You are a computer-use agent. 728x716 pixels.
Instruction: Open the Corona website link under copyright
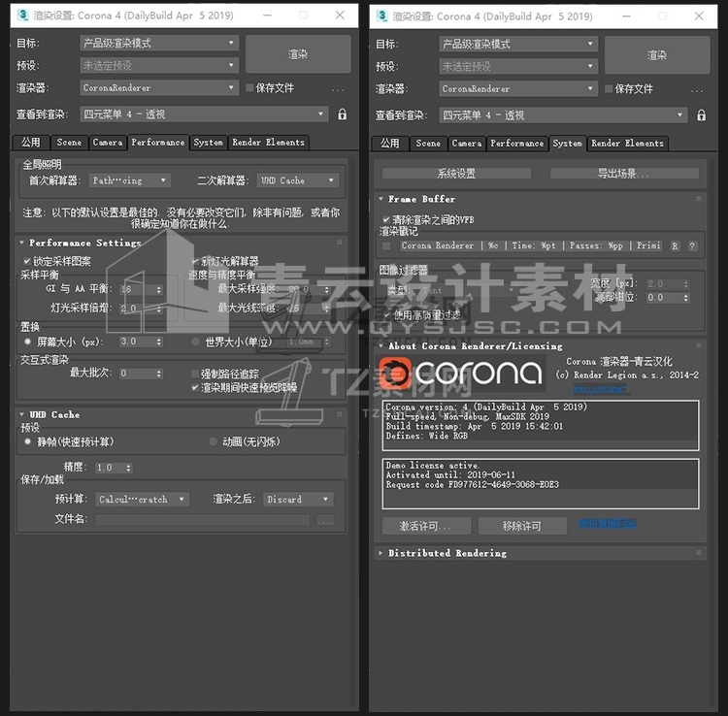coord(600,388)
